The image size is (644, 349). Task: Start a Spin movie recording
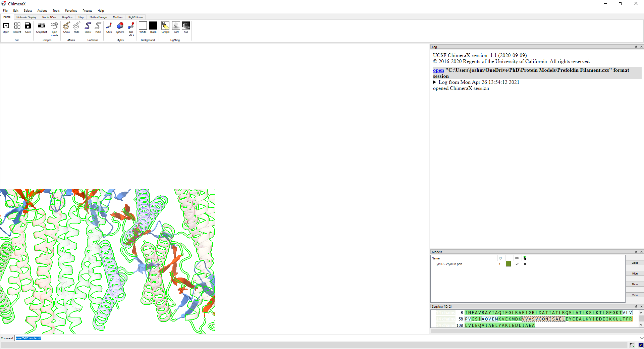point(54,26)
